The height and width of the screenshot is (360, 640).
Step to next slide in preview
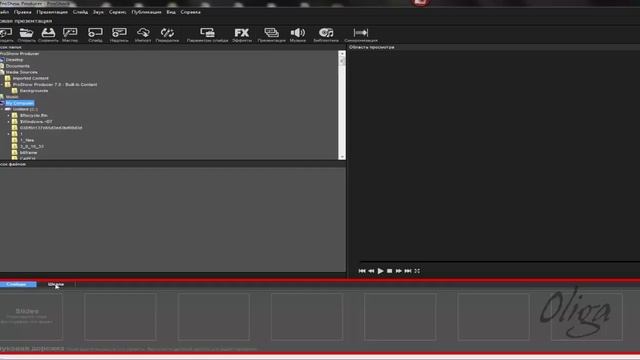tap(398, 271)
